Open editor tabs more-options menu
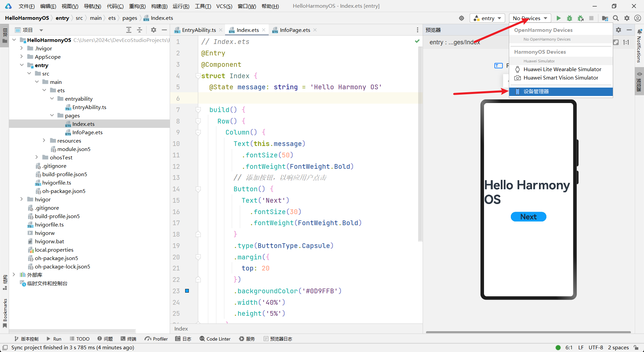 tap(417, 30)
